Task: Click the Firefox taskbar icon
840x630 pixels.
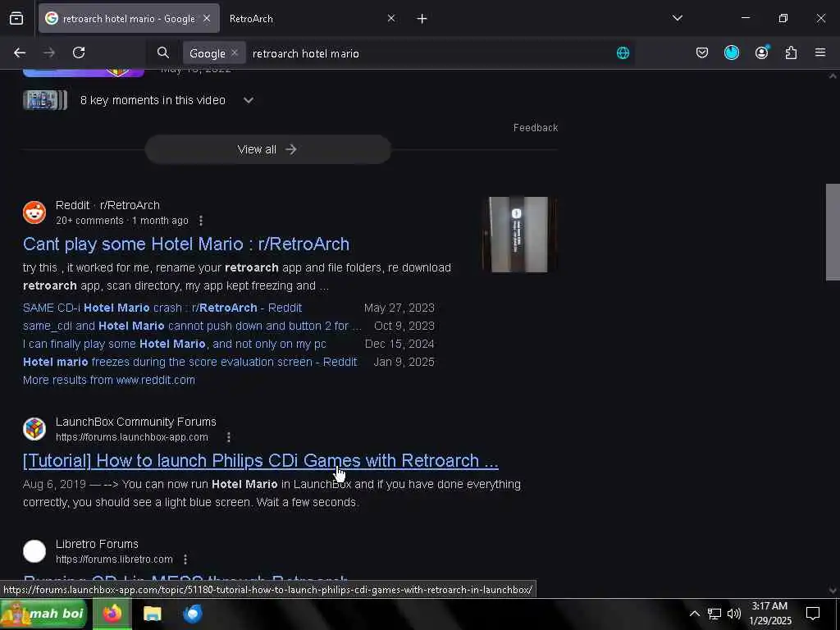Action: coord(112,614)
